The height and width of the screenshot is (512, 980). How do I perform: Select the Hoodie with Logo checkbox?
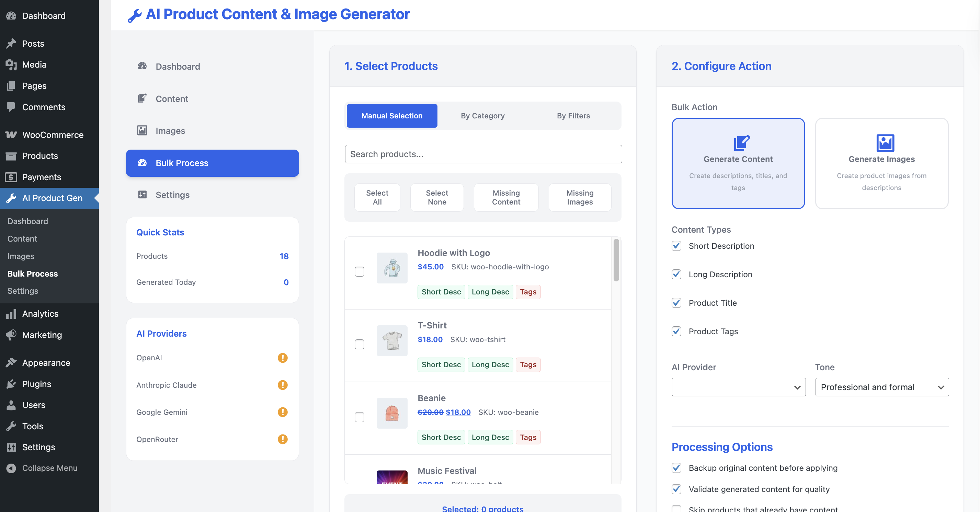(x=359, y=271)
